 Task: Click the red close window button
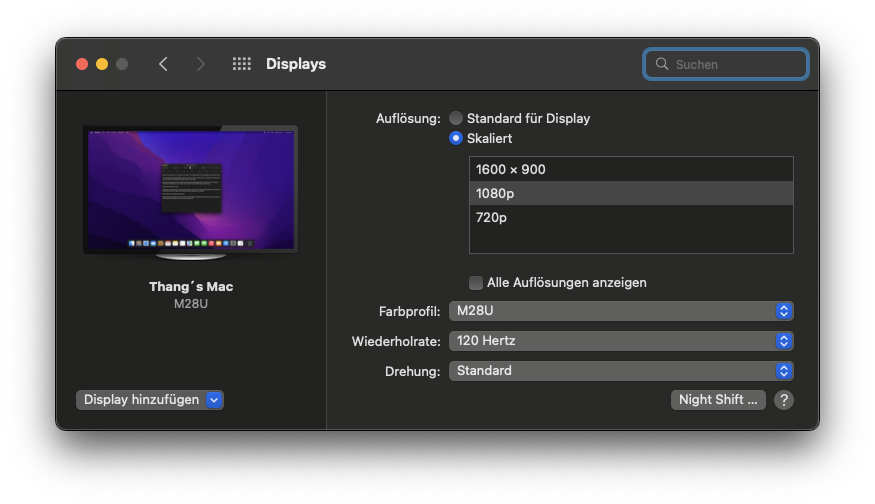(x=82, y=64)
